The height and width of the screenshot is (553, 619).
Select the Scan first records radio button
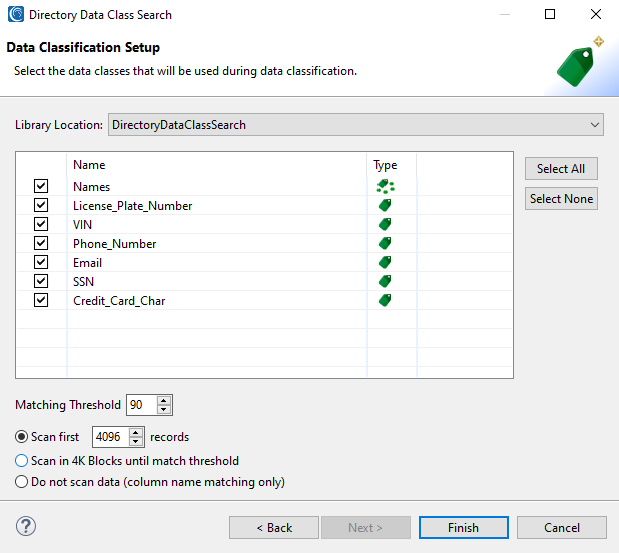(x=21, y=437)
